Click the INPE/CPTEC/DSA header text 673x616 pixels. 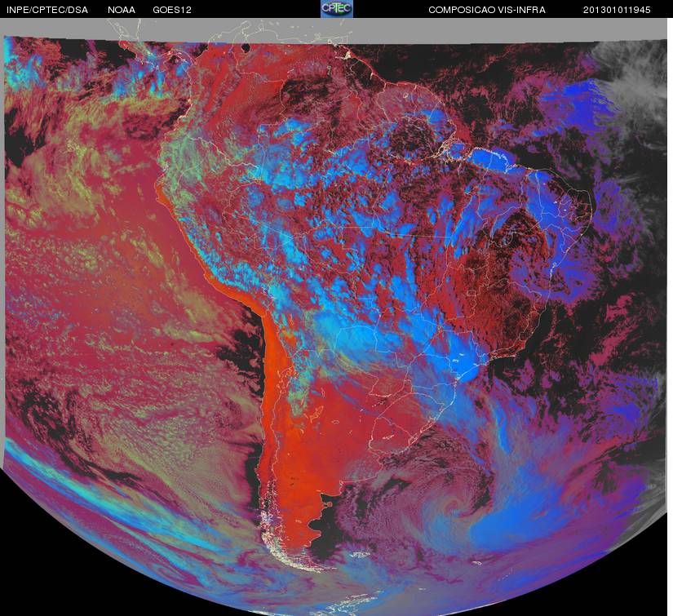47,10
